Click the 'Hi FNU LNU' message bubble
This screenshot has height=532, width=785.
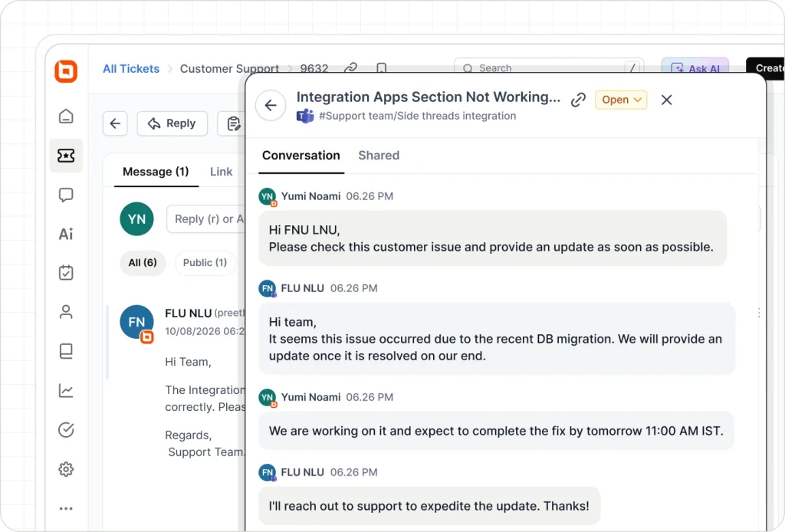click(x=493, y=238)
